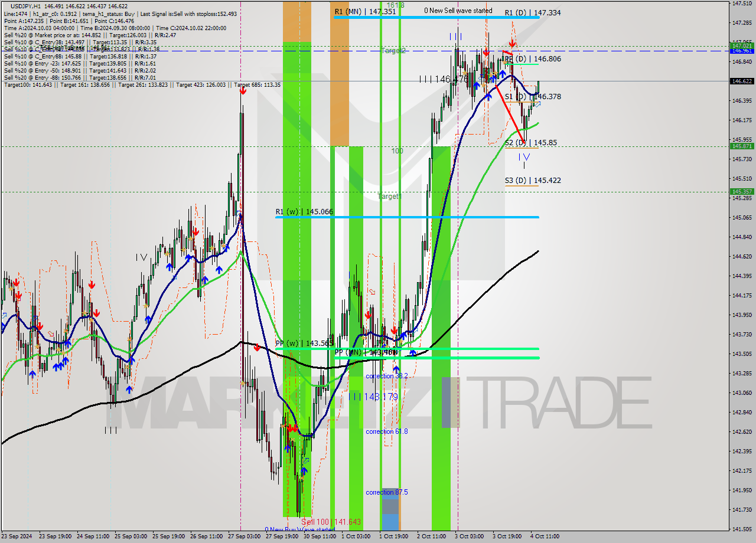Screen dimensions: 756x543
Task: Click the '| | | 146.476' wave label
Action: (444, 78)
